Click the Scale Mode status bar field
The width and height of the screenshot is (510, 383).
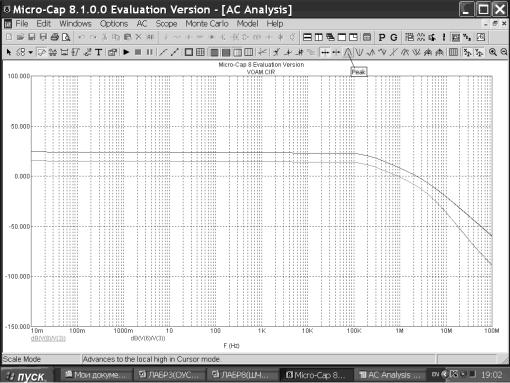41,359
